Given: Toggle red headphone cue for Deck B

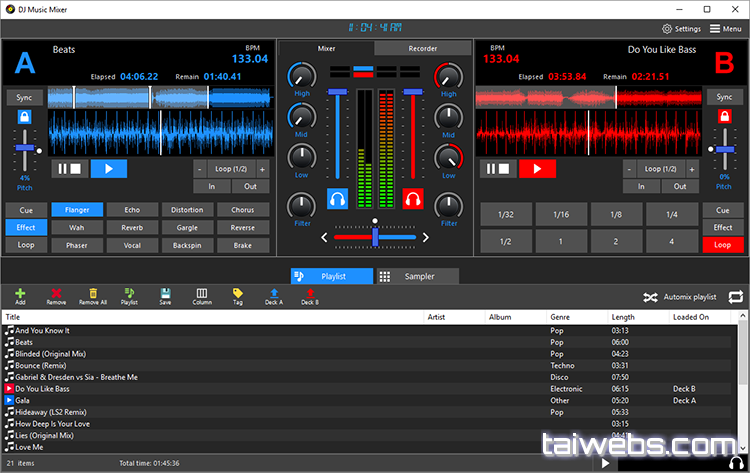Looking at the screenshot, I should 412,200.
